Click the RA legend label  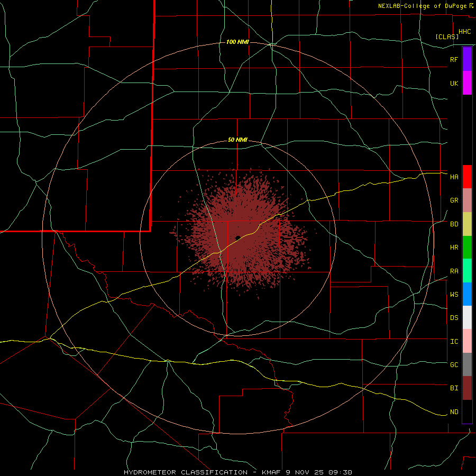pyautogui.click(x=454, y=271)
